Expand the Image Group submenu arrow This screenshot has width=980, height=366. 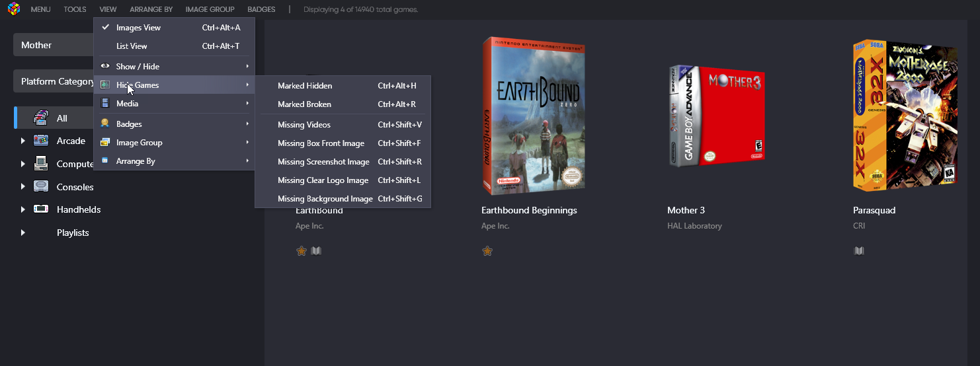[247, 142]
